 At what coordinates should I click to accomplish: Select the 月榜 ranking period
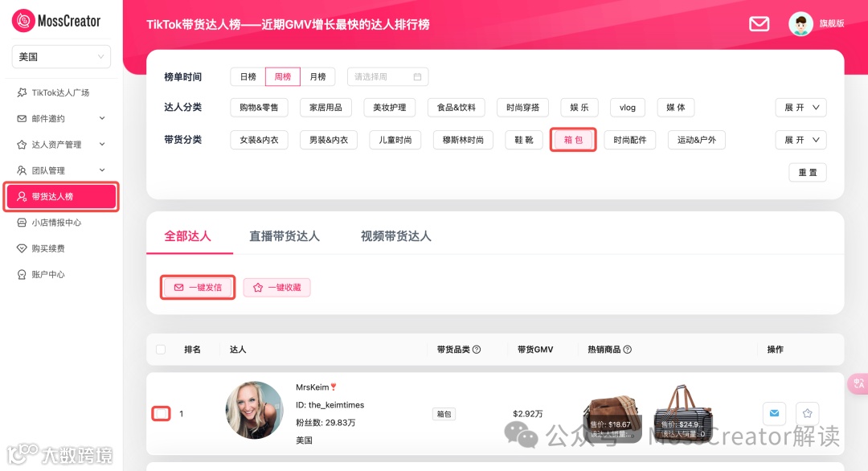pos(317,77)
